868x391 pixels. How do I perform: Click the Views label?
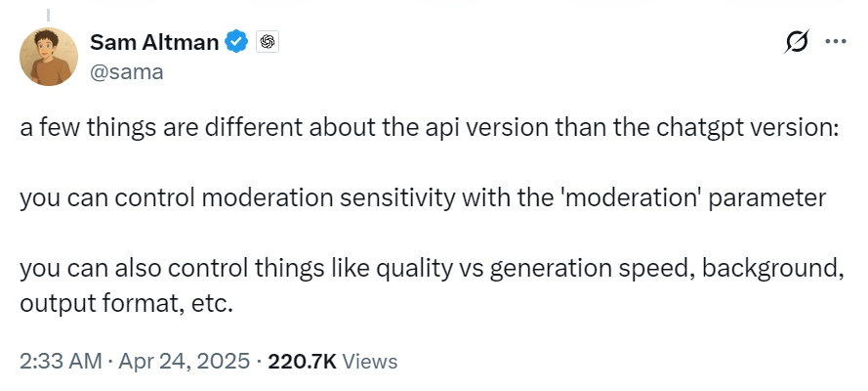[x=370, y=361]
